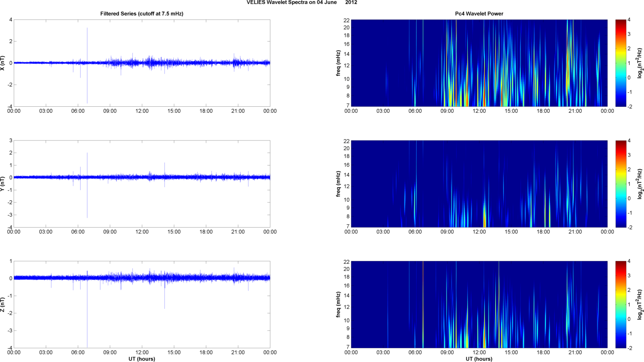Click the '3' tick atop the Y series axis

[x=11, y=141]
